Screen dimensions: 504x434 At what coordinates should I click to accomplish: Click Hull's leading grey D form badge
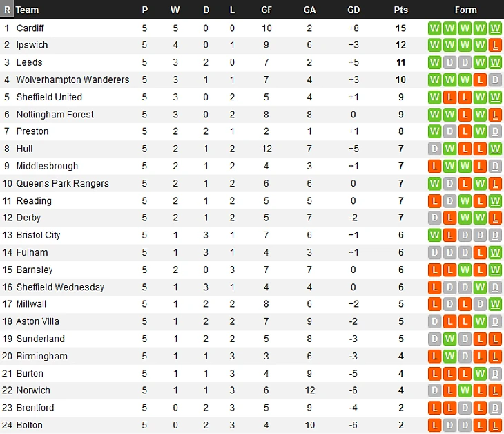[x=434, y=149]
